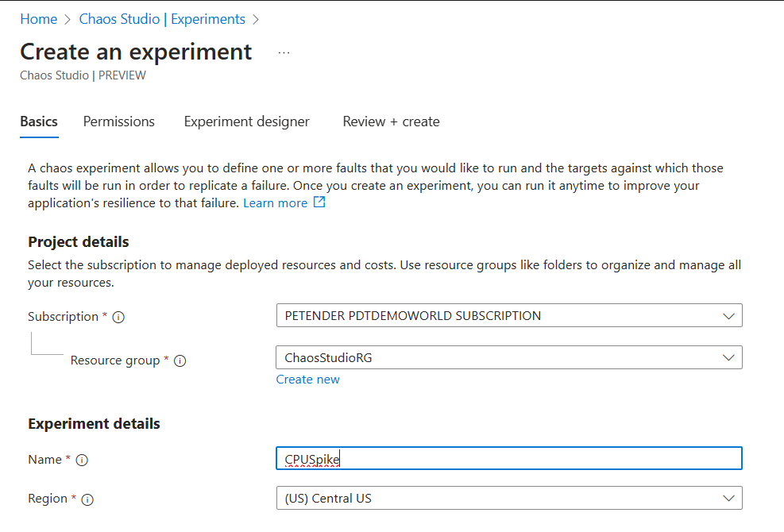
Task: Click the info icon beside Region
Action: 87,499
